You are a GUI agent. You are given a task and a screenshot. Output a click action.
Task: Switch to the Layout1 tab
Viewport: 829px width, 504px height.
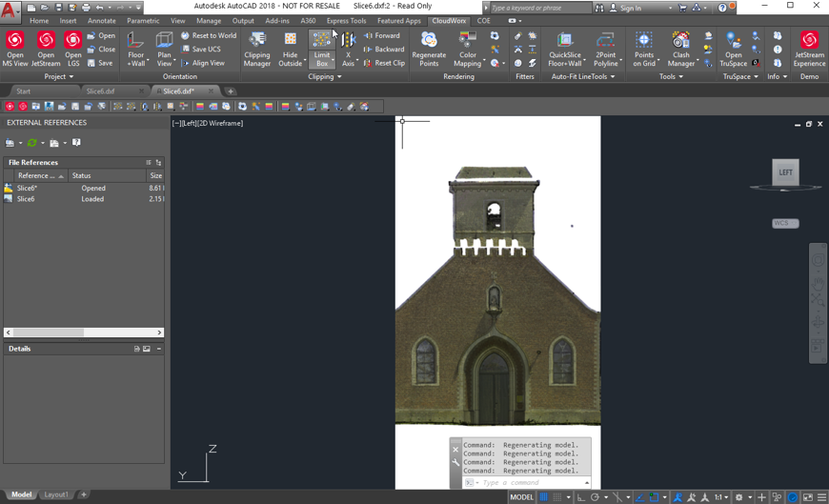pyautogui.click(x=56, y=494)
